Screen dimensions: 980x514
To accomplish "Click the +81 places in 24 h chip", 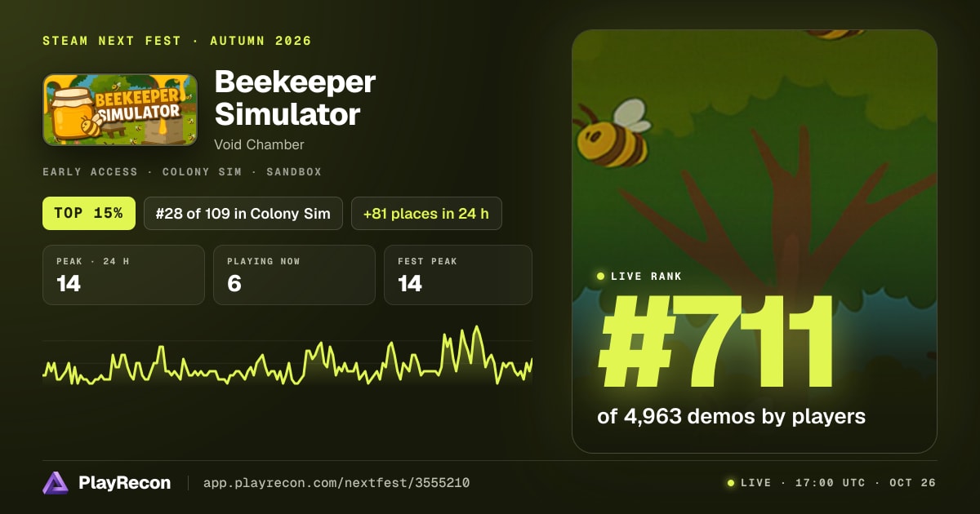I will (426, 214).
